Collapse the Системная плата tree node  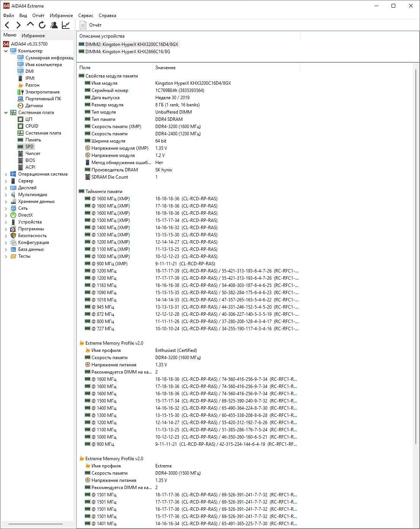pos(6,112)
